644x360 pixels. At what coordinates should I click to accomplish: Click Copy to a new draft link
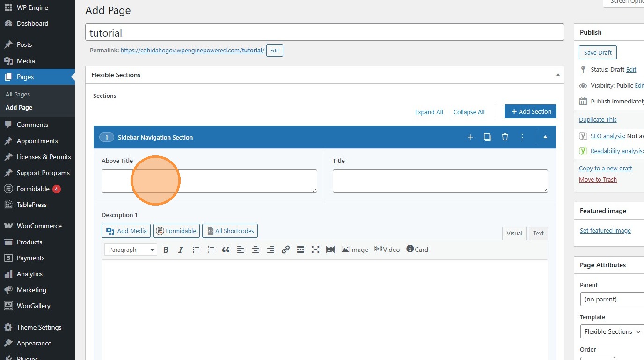pyautogui.click(x=606, y=168)
